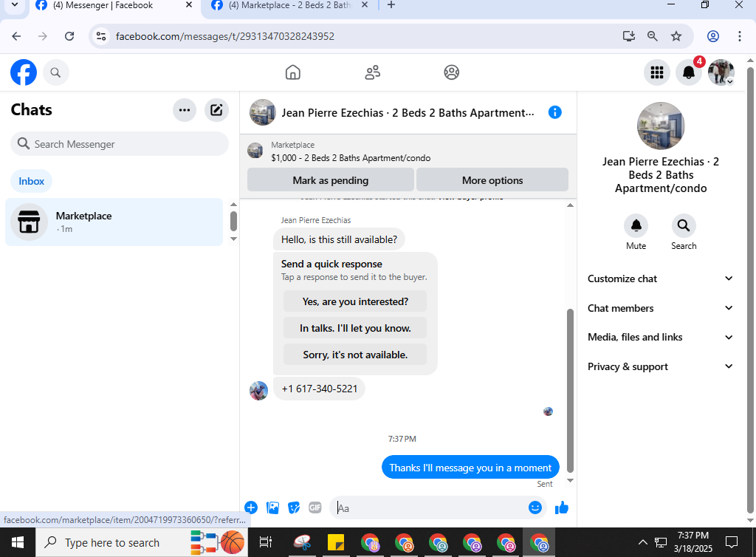
Task: Open browser zoom magnifier icon
Action: (x=652, y=36)
